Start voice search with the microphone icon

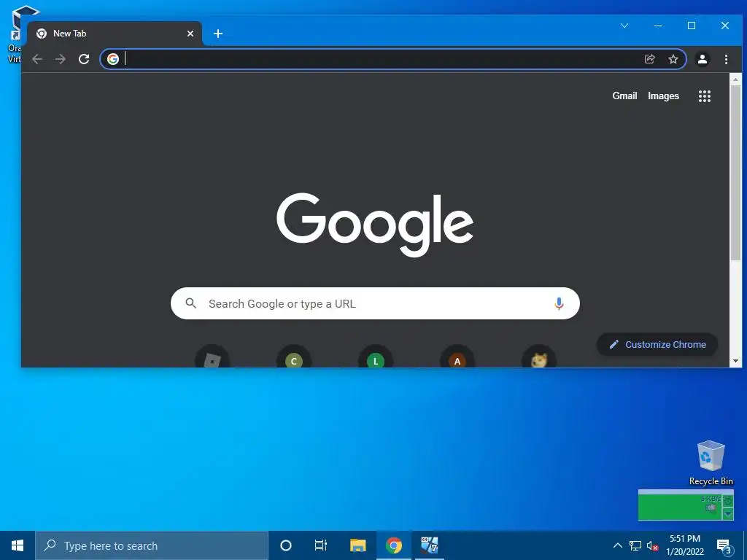[x=559, y=303]
